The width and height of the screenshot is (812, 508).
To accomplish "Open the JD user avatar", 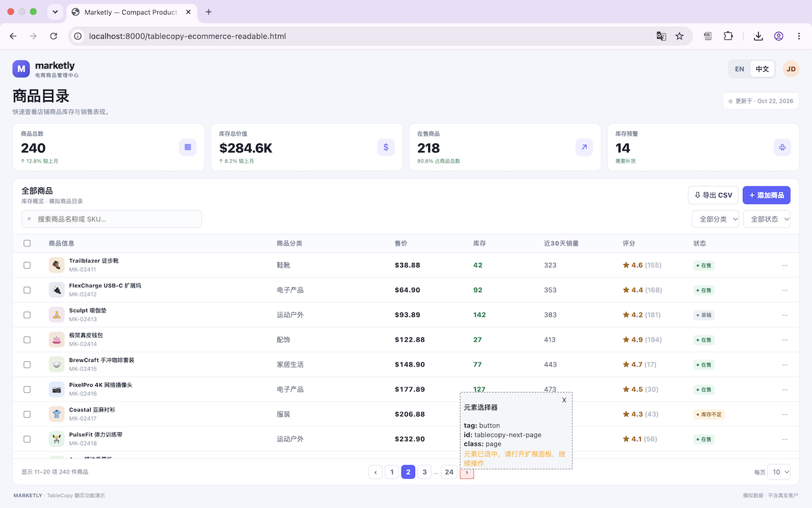I will [791, 69].
